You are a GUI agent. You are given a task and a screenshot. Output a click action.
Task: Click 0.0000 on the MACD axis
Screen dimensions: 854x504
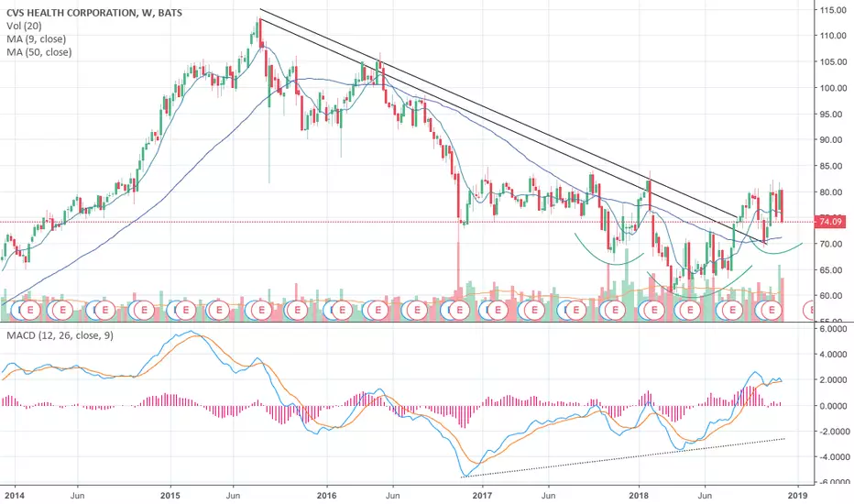tap(833, 406)
